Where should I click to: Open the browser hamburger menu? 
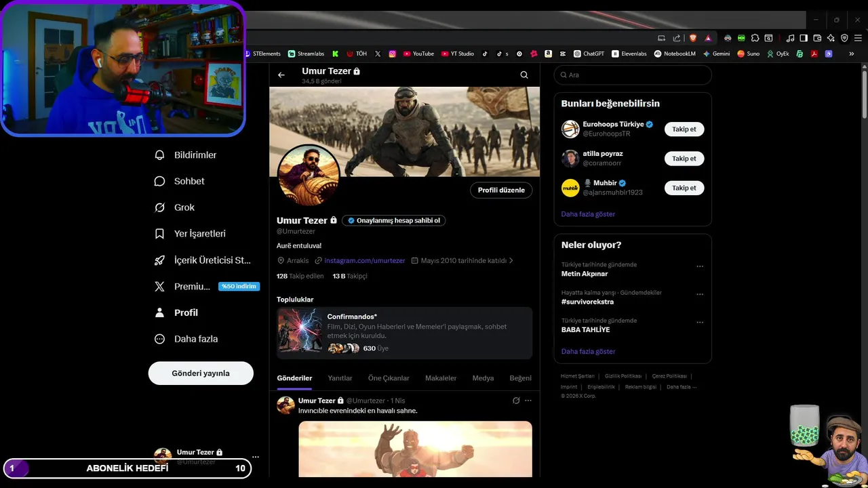pos(858,38)
